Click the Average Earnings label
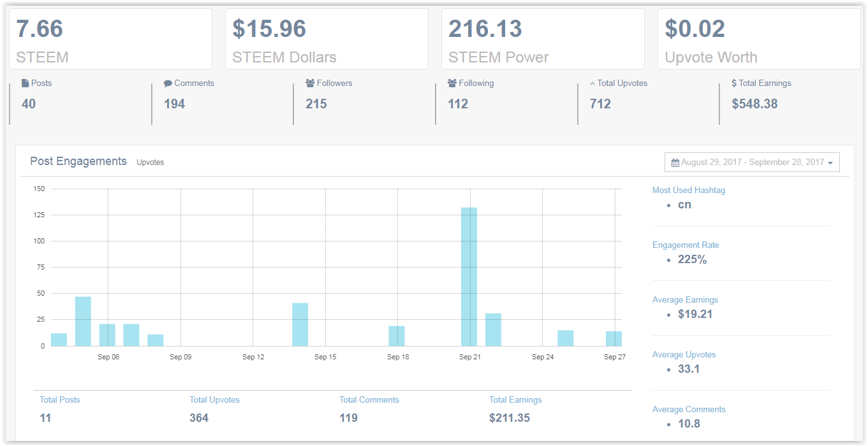 pos(685,299)
